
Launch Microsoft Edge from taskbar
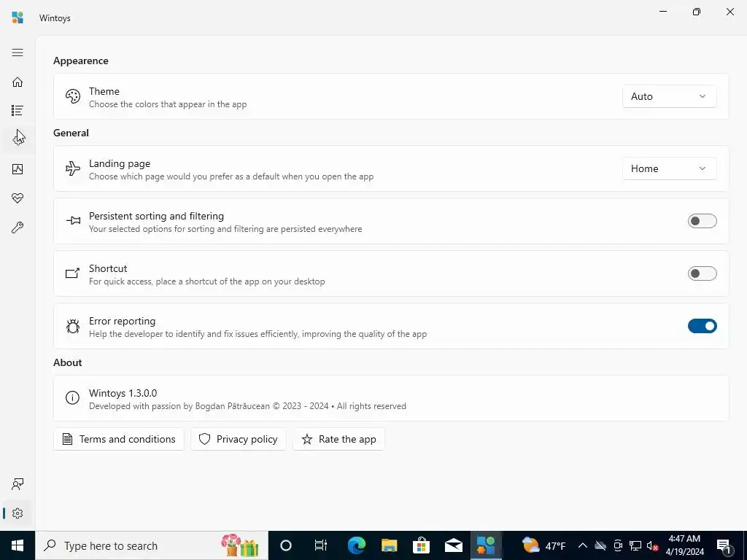tap(356, 545)
